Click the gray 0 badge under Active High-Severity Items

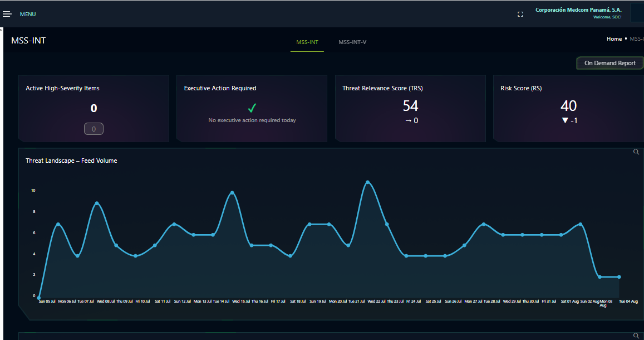[x=94, y=129]
